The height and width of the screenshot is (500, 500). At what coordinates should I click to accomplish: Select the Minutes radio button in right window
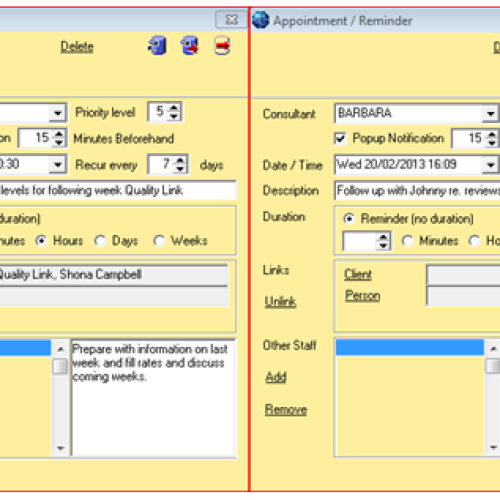pos(408,241)
